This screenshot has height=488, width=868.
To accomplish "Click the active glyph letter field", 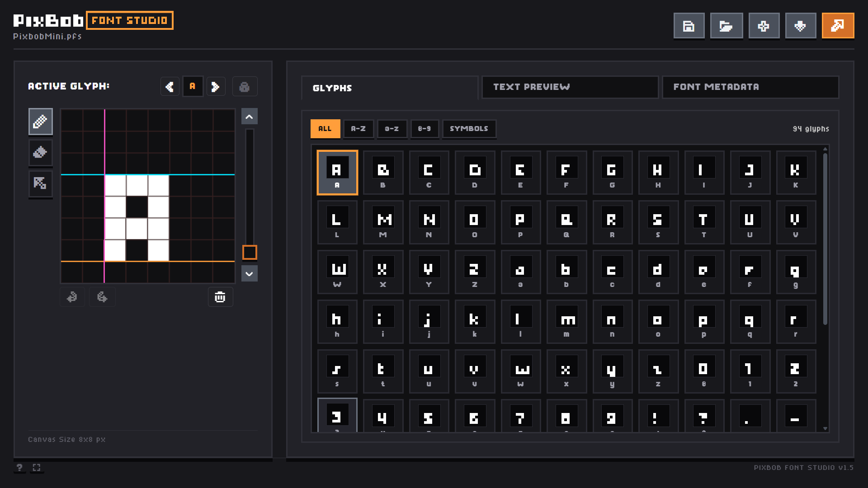I will point(193,86).
